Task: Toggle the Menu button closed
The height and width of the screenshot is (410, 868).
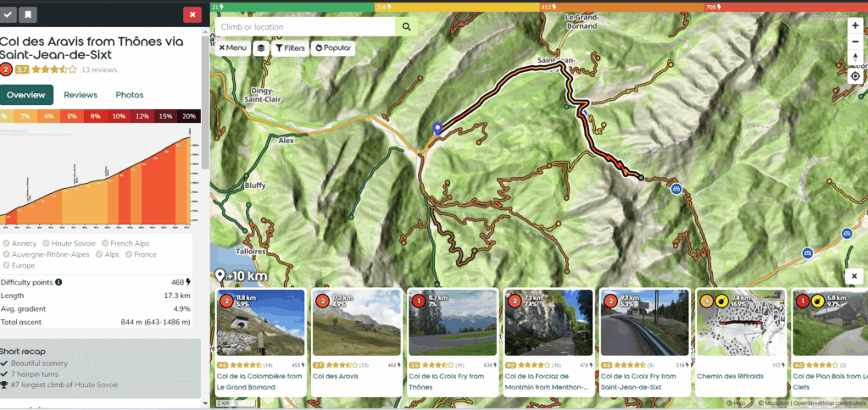Action: 232,48
